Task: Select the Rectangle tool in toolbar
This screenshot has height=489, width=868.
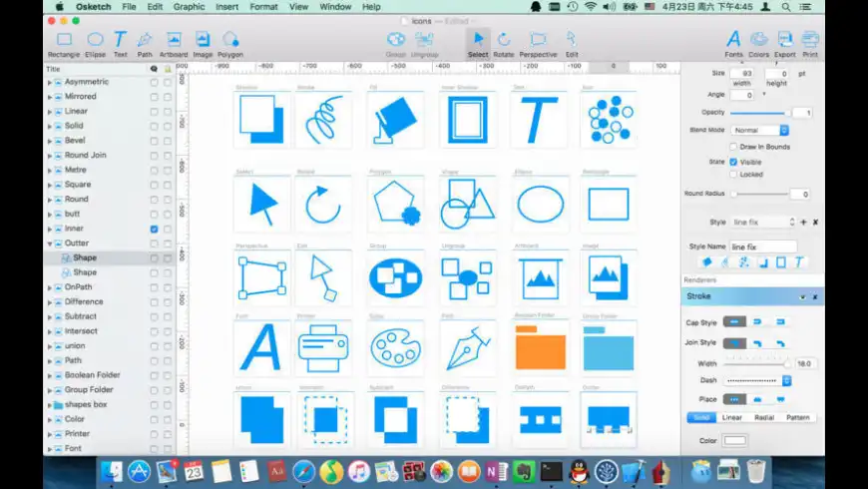Action: 64,41
